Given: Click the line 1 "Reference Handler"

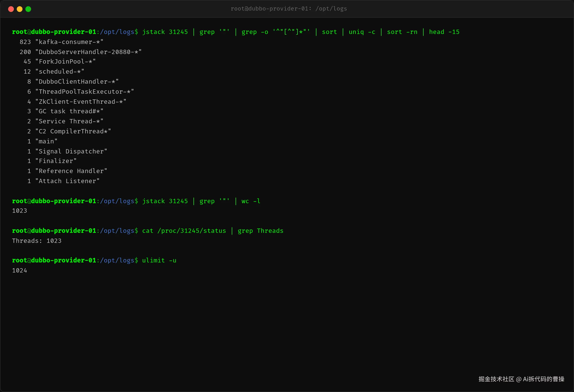Looking at the screenshot, I should point(67,171).
